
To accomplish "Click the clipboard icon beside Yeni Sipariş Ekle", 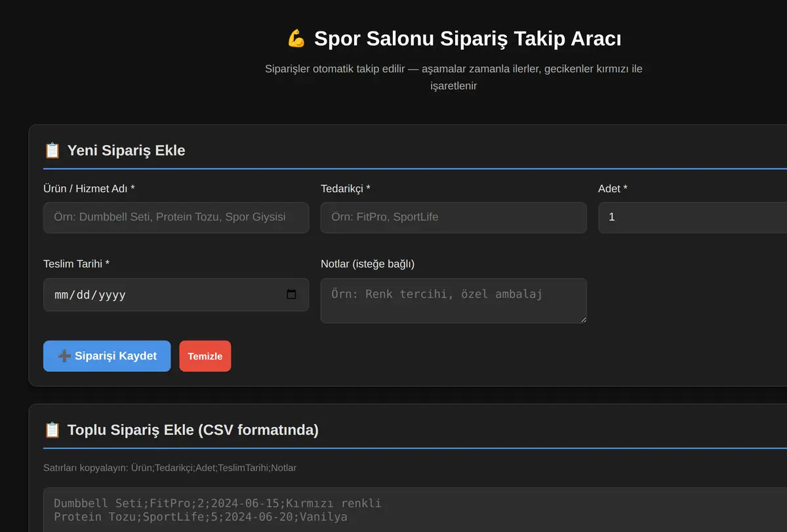I will point(52,150).
